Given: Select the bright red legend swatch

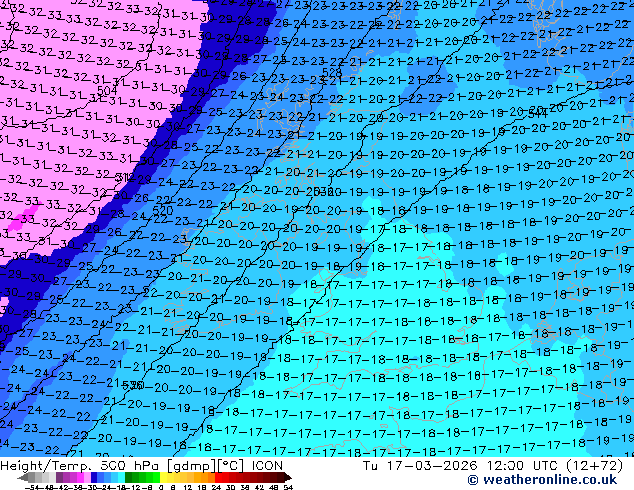Looking at the screenshot, I should pyautogui.click(x=218, y=477).
